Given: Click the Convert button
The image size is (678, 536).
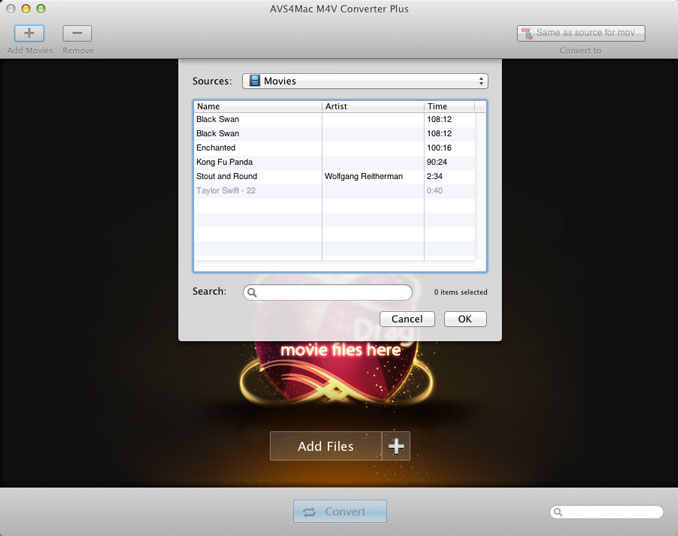Looking at the screenshot, I should (340, 511).
